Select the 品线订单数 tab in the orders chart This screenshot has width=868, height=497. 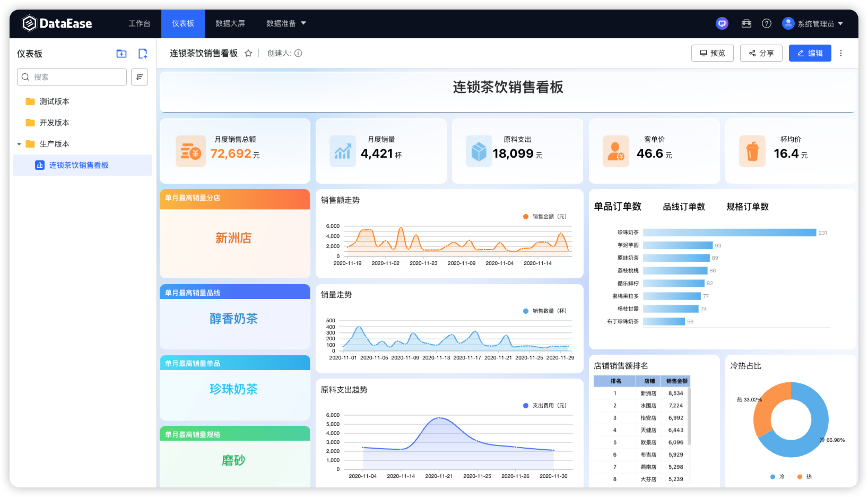click(x=684, y=207)
